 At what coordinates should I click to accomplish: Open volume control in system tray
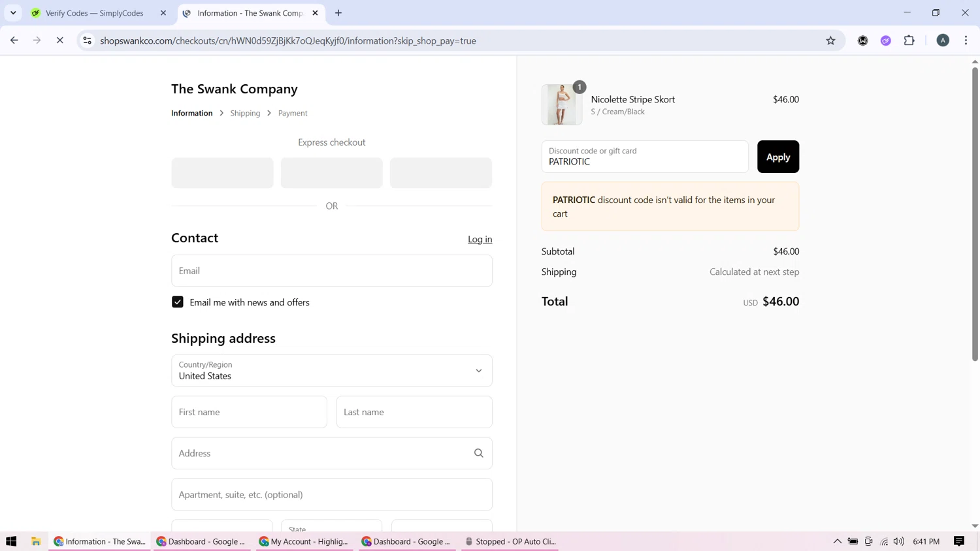(x=899, y=541)
